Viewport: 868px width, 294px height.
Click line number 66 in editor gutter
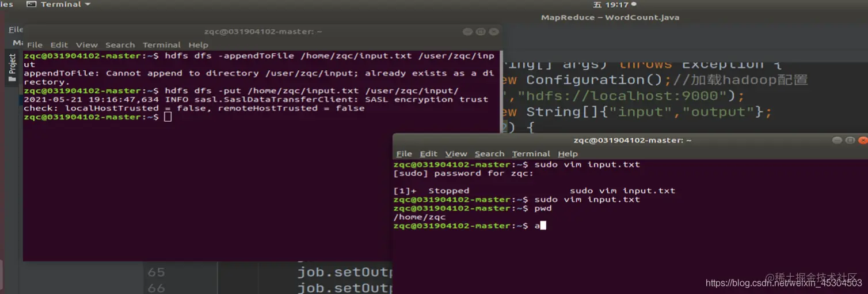tap(156, 288)
